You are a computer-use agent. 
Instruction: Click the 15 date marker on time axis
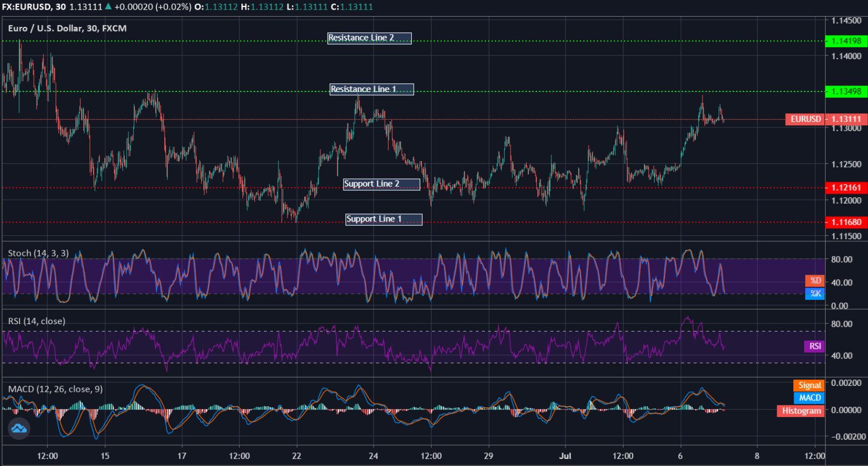pyautogui.click(x=105, y=456)
